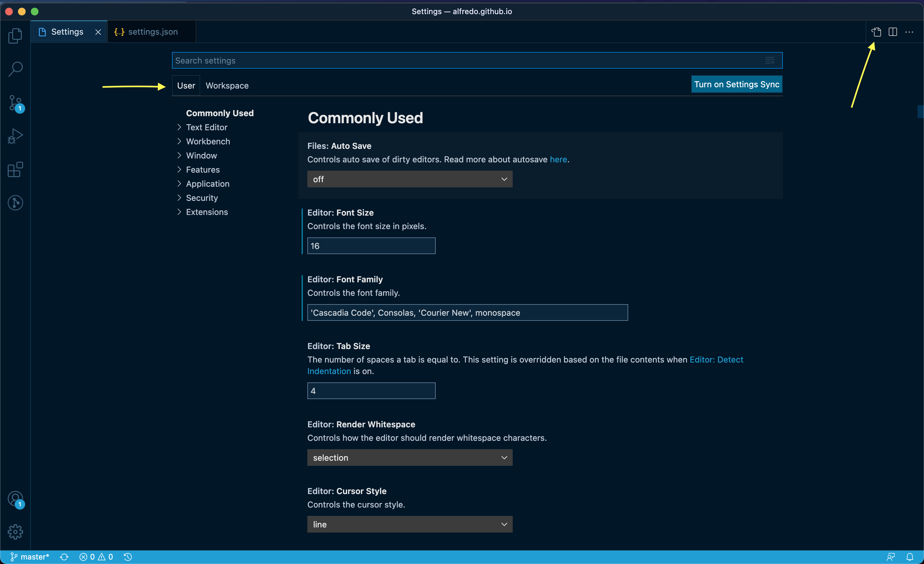Open the Search view icon
Image resolution: width=924 pixels, height=564 pixels.
point(15,69)
